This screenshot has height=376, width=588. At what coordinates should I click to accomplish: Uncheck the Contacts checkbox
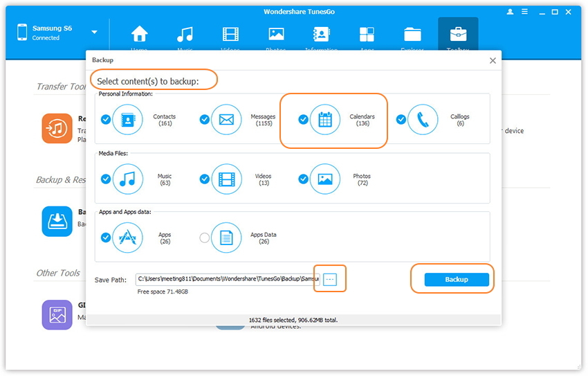point(106,120)
